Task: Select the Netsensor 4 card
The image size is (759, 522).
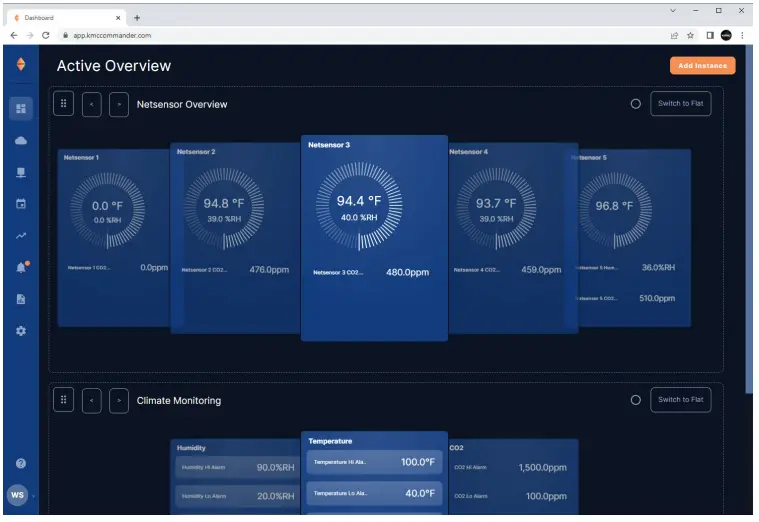Action: pos(513,238)
